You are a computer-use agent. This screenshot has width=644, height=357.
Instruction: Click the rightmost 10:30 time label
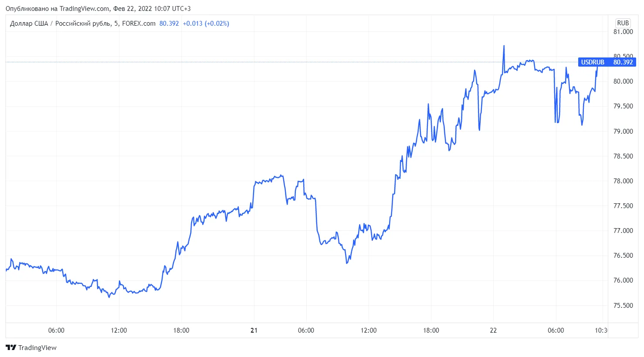point(601,330)
